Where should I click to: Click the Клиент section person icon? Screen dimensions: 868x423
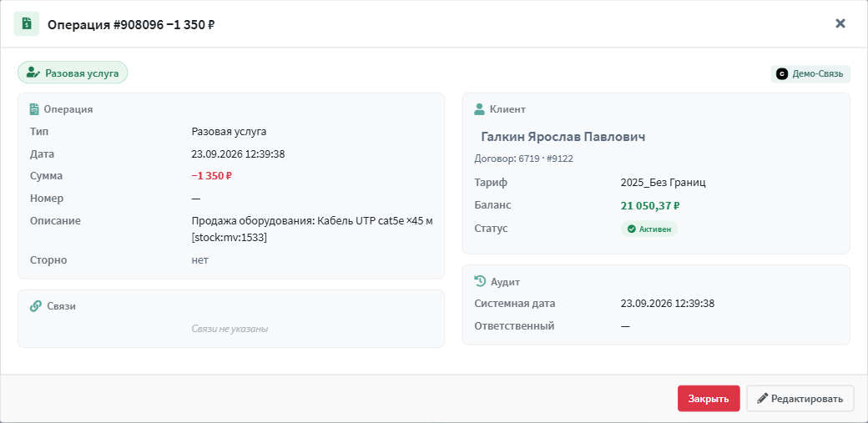coord(479,109)
